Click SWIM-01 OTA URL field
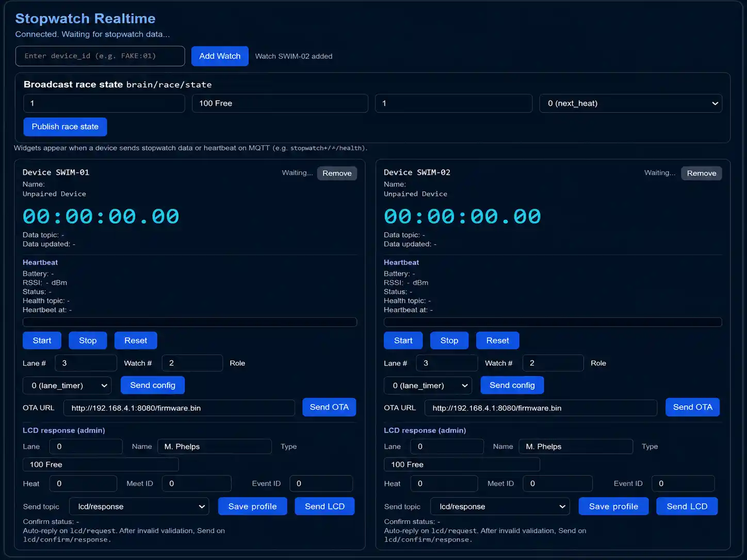 click(x=179, y=408)
